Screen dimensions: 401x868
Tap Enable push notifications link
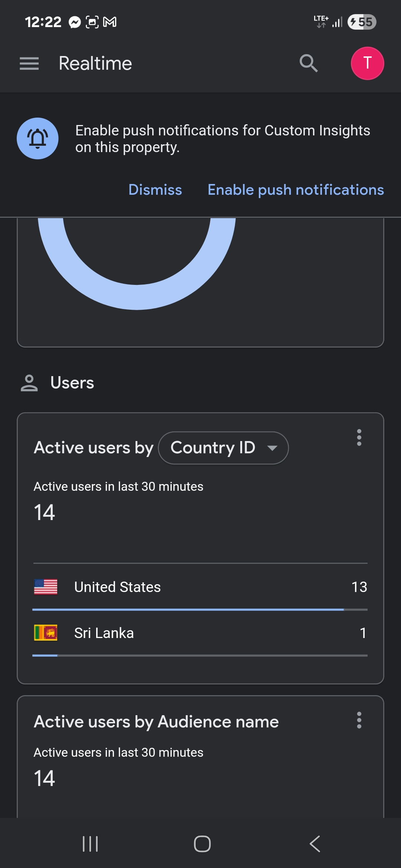[x=296, y=190]
